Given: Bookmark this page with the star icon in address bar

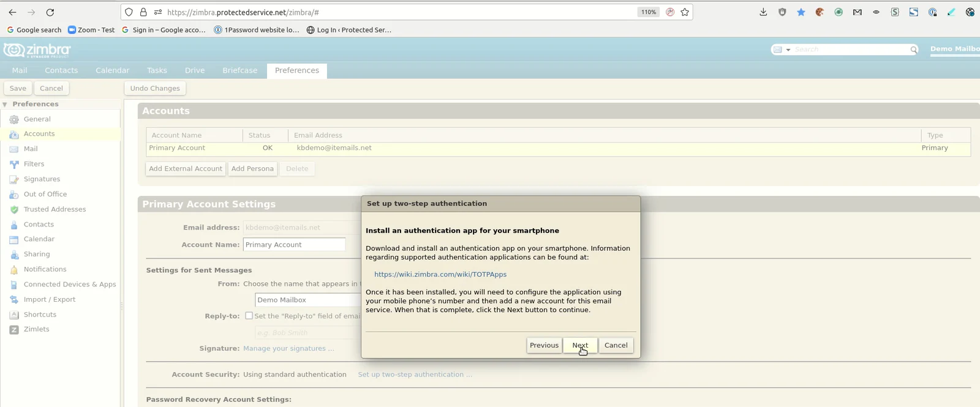Looking at the screenshot, I should pos(685,12).
